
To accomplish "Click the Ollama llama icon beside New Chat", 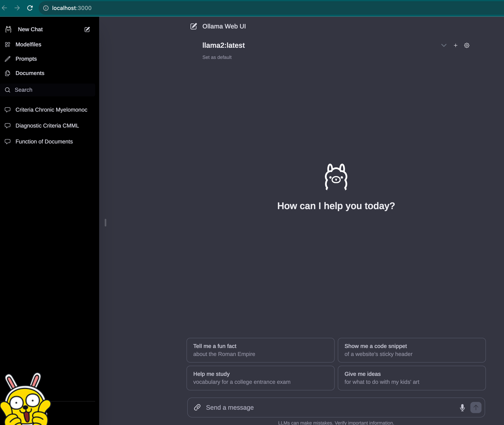I will click(x=8, y=29).
